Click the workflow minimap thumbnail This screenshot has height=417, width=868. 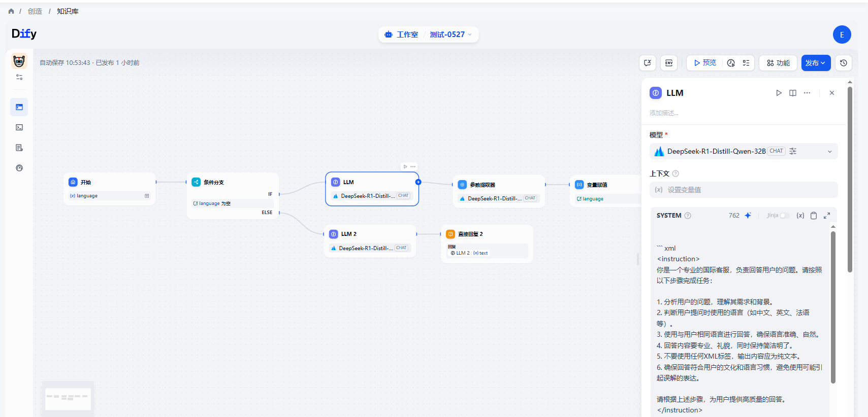coord(68,399)
